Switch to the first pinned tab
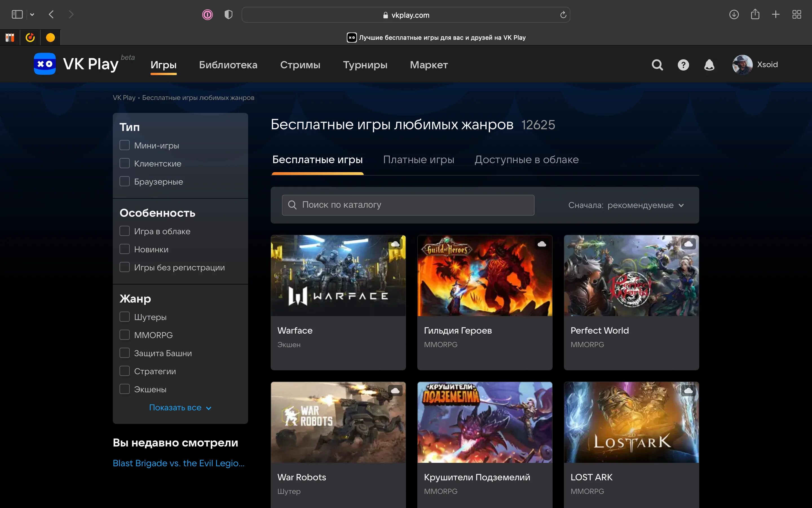Image resolution: width=812 pixels, height=508 pixels. [10, 37]
